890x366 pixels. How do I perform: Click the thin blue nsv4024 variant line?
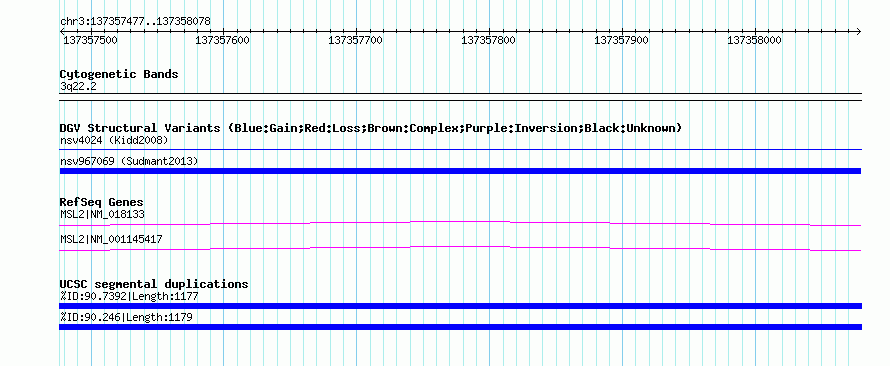pyautogui.click(x=460, y=150)
